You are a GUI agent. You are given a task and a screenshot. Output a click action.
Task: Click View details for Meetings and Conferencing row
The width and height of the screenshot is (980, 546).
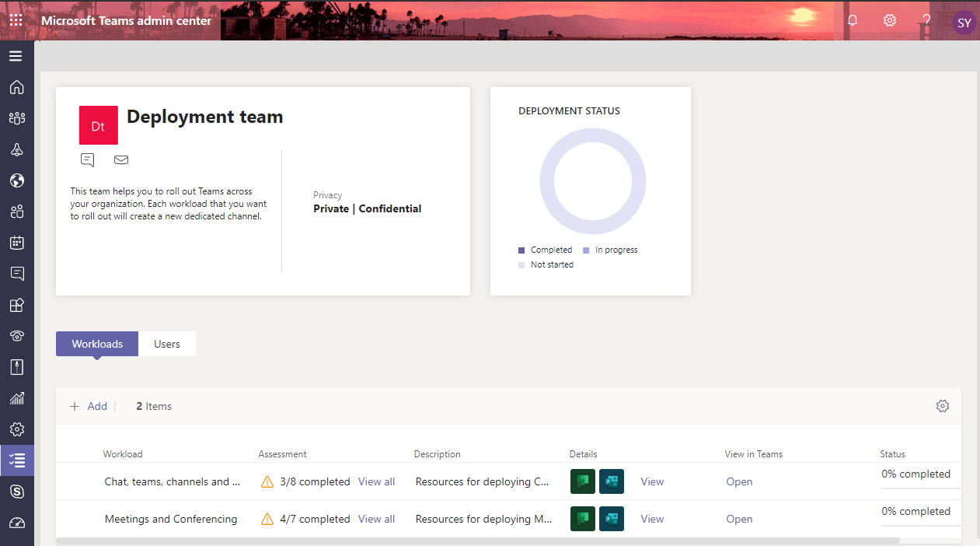click(x=652, y=519)
